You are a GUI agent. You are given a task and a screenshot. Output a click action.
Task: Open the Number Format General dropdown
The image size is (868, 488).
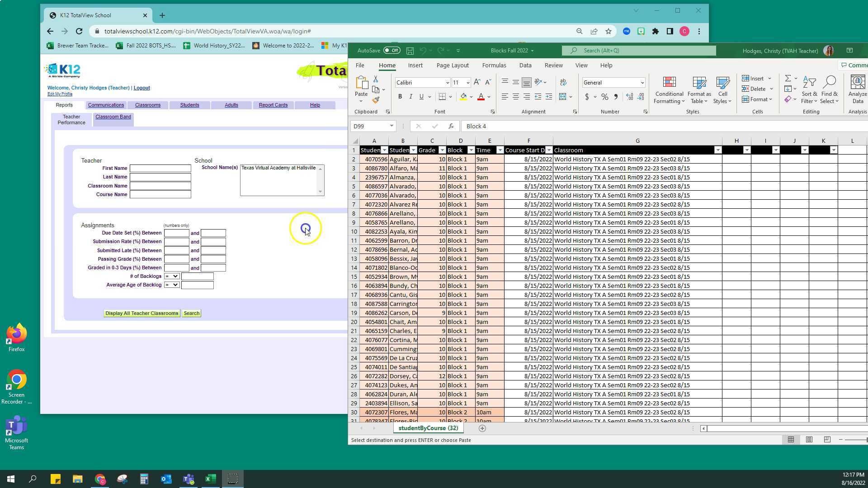[642, 82]
